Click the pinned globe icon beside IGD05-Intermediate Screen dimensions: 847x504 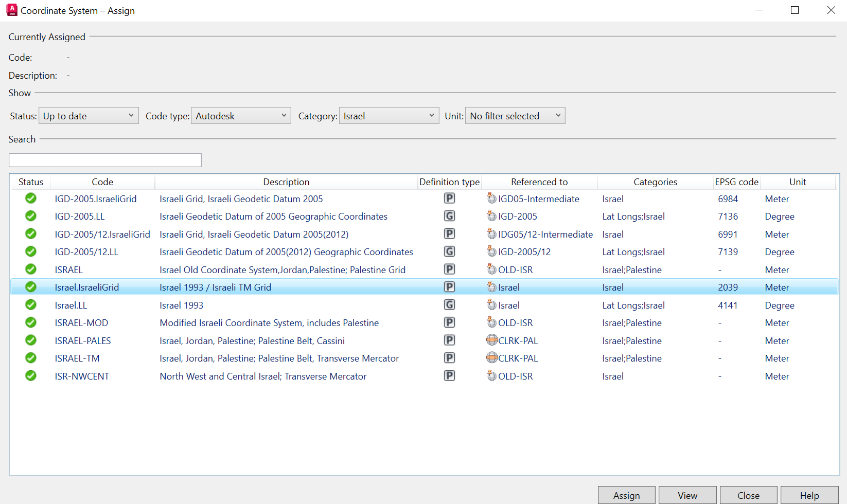(491, 199)
